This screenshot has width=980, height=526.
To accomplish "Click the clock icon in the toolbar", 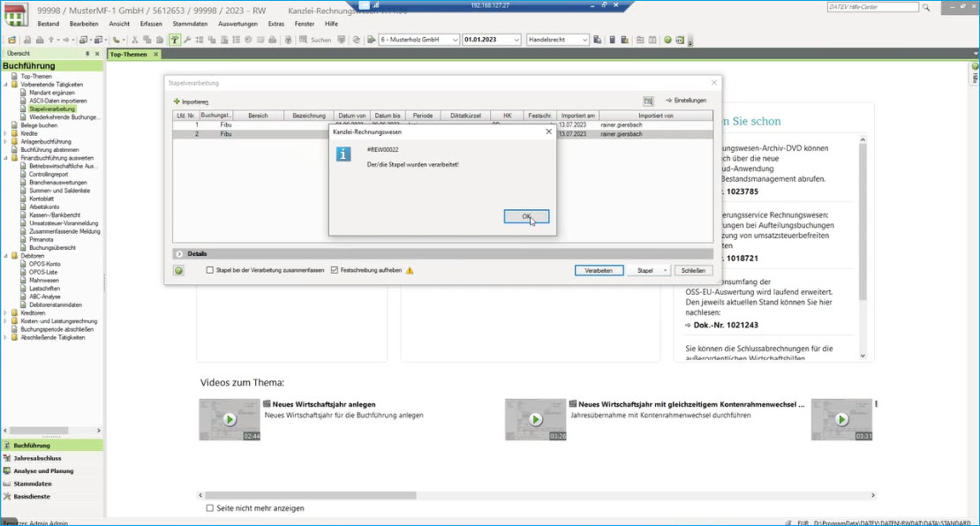I will tap(248, 40).
